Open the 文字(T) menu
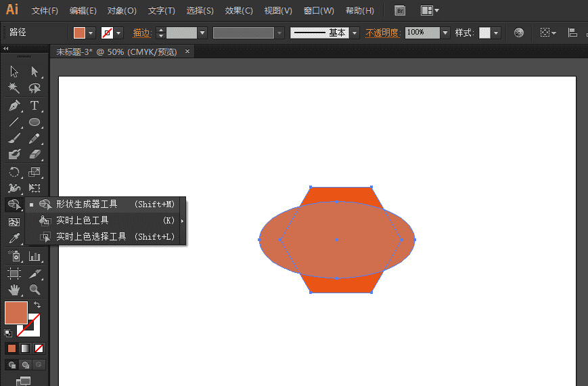Viewport: 588px width, 386px height. pyautogui.click(x=161, y=11)
